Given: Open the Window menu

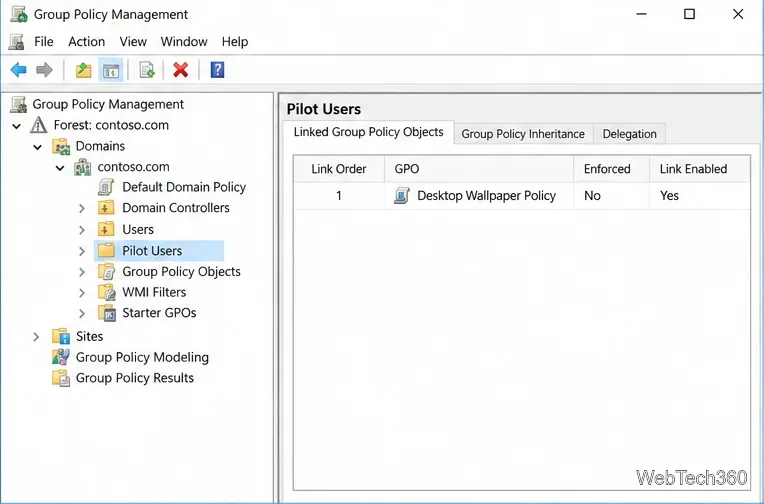Looking at the screenshot, I should [x=184, y=42].
